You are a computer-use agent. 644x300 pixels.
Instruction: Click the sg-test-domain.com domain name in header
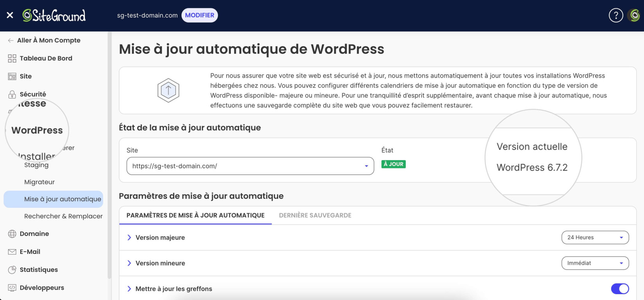pyautogui.click(x=147, y=15)
